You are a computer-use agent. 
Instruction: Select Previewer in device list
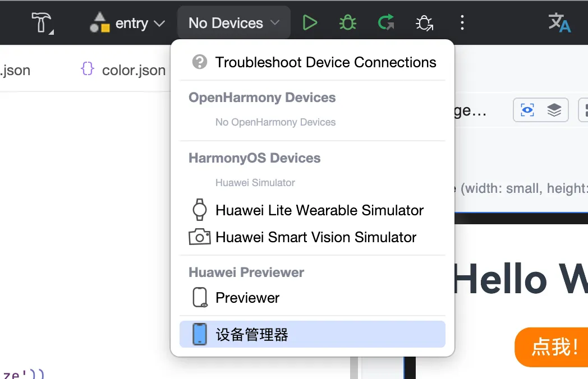(313, 298)
